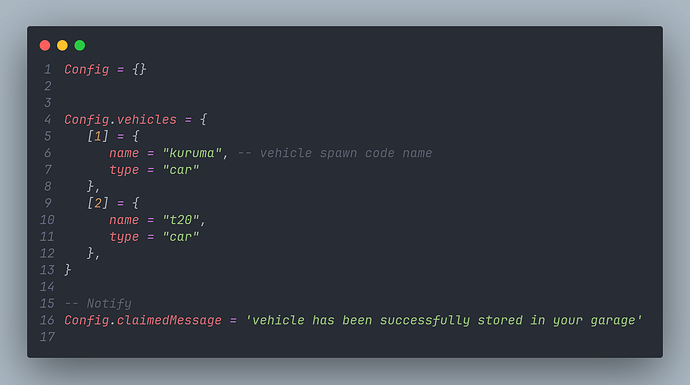The height and width of the screenshot is (385, 690).
Task: Click the index [2] table key
Action: [x=98, y=203]
